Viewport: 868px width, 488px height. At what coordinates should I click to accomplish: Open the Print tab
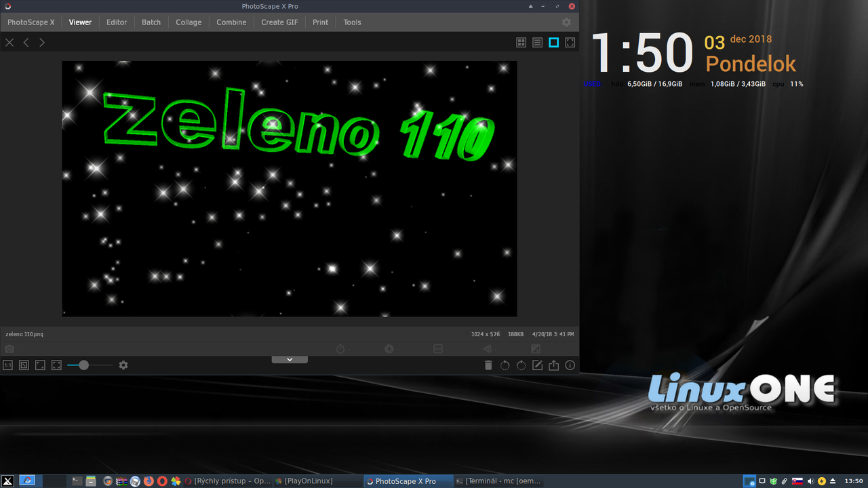point(321,22)
